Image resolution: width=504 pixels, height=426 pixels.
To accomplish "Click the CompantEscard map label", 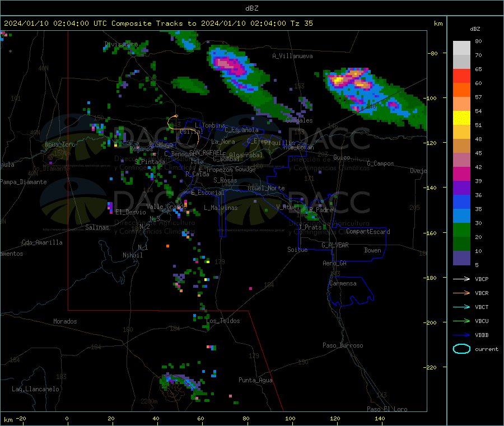I will click(368, 232).
